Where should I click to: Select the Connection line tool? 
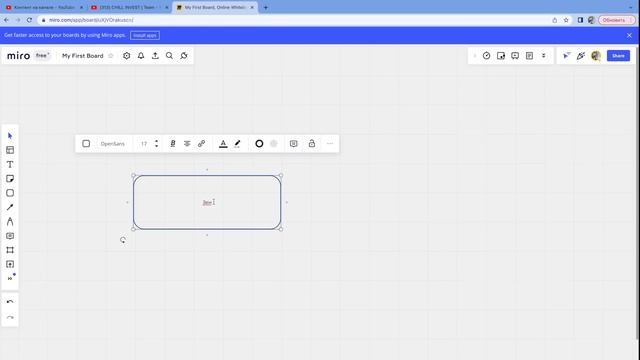[x=10, y=207]
